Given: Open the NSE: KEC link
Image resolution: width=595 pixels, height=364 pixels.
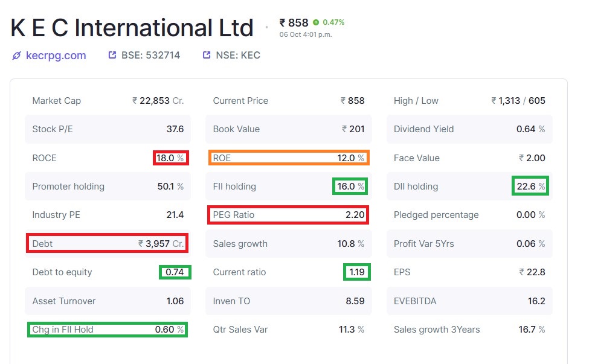Looking at the screenshot, I should coord(238,55).
